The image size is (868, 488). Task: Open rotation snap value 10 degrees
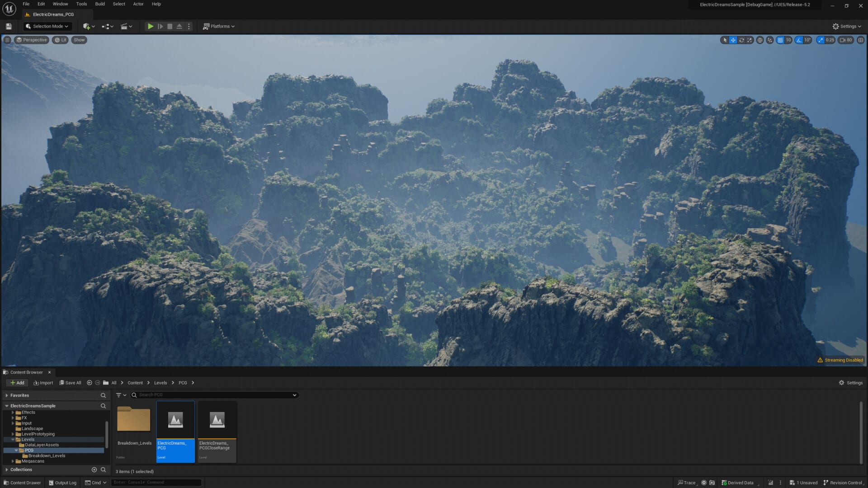[x=807, y=40]
